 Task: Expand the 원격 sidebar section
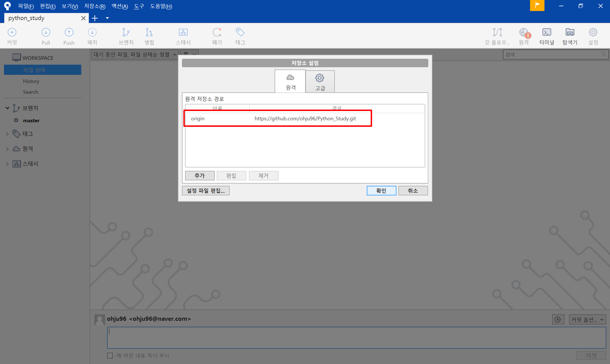pyautogui.click(x=7, y=149)
